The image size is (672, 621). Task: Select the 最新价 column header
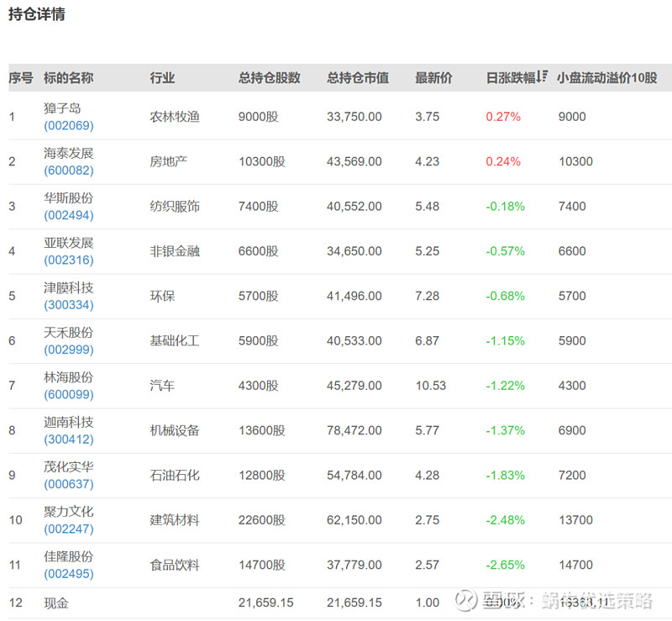coord(428,78)
